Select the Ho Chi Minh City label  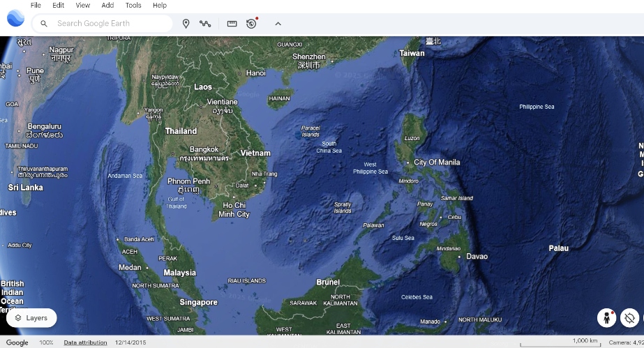tap(234, 210)
